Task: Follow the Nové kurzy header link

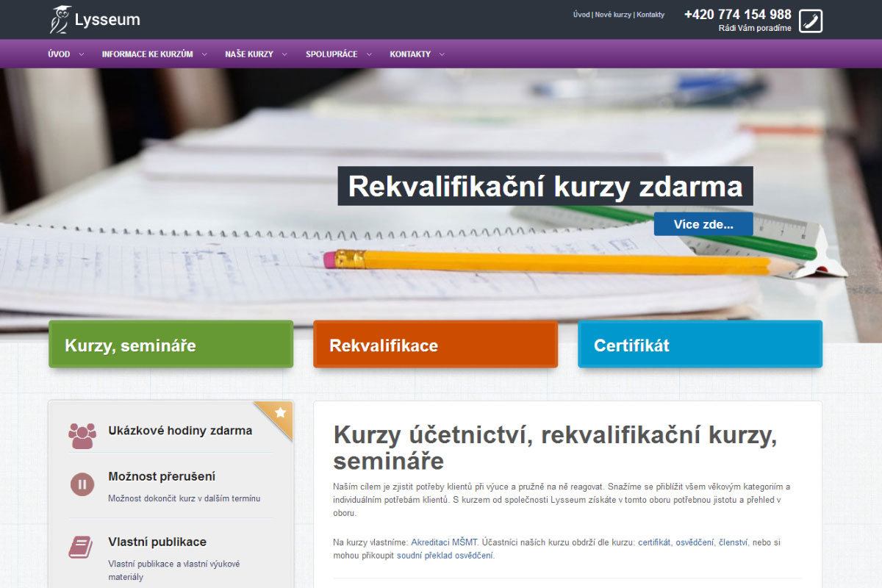Action: point(613,15)
